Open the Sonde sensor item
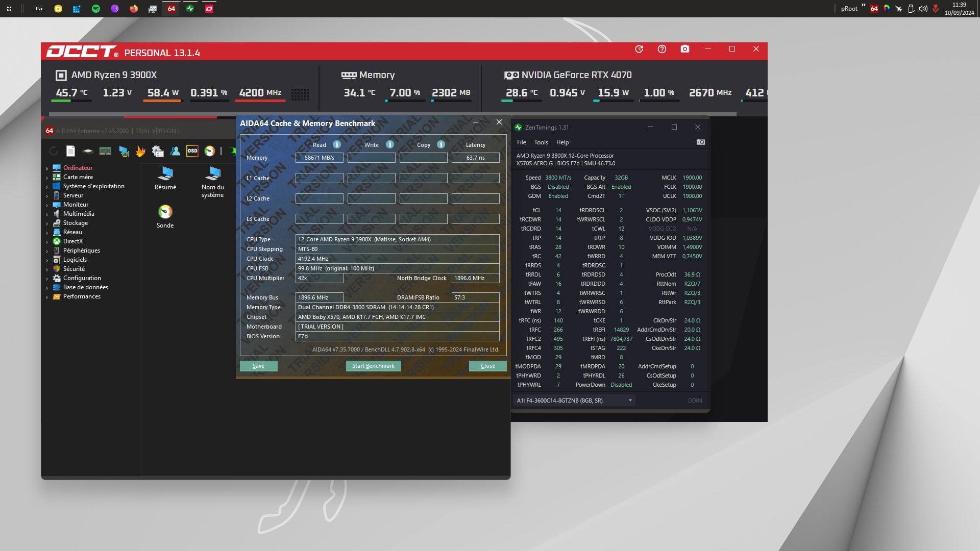Image resolution: width=980 pixels, height=551 pixels. tap(165, 216)
